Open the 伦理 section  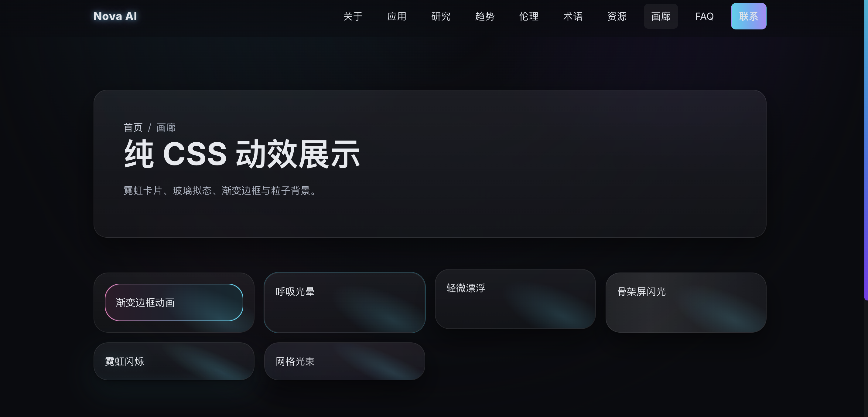pos(529,16)
